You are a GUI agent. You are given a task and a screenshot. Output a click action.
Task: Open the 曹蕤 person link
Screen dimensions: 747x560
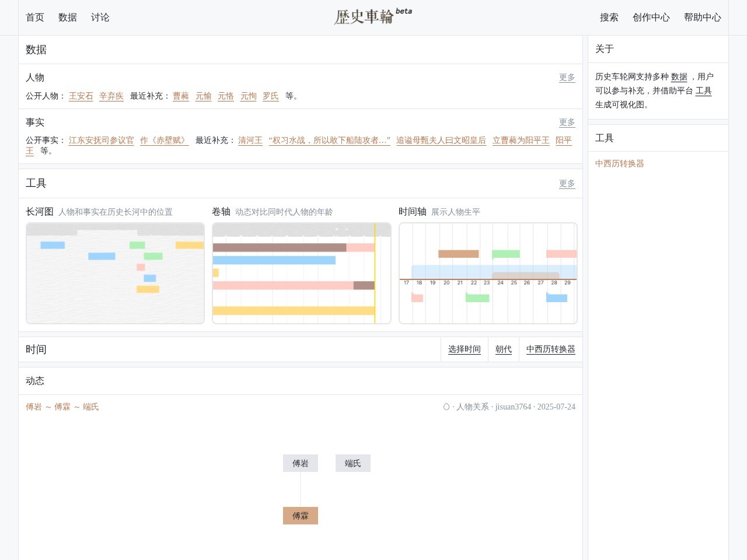(181, 96)
